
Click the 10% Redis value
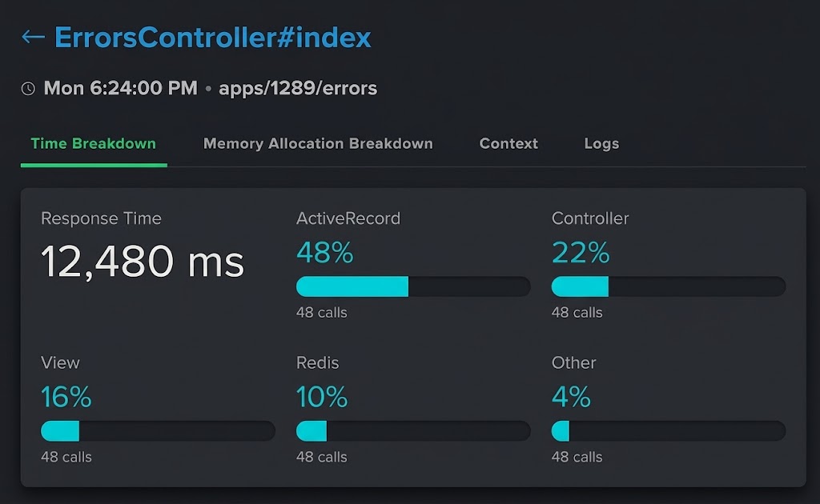[x=322, y=397]
